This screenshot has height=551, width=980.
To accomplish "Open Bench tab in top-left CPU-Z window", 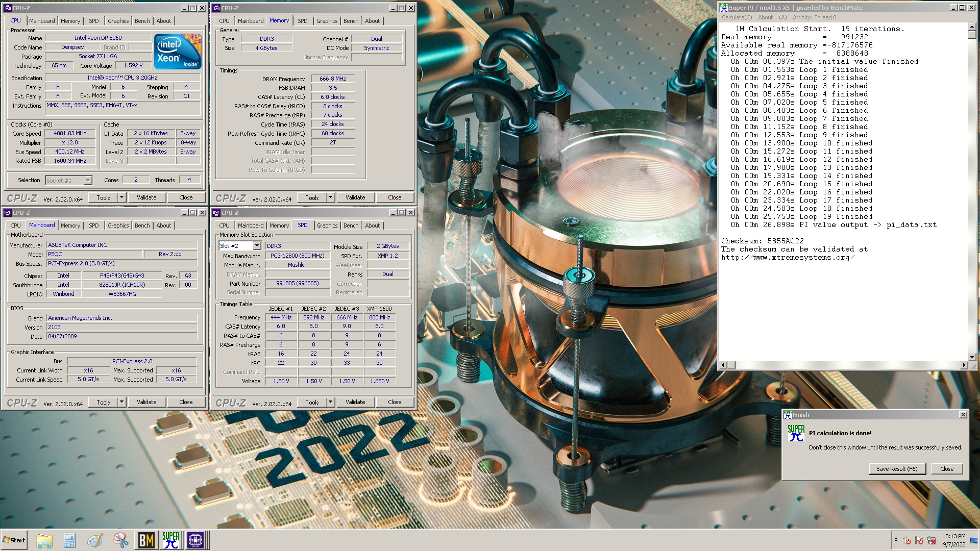I will [142, 21].
